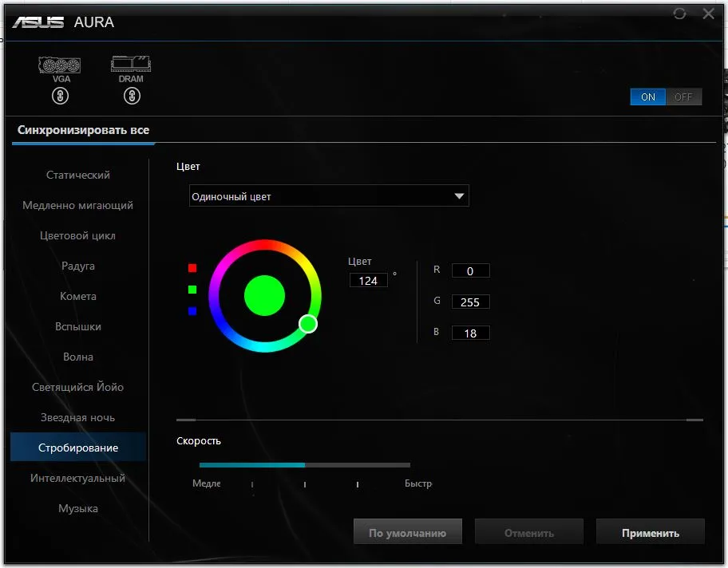The height and width of the screenshot is (568, 728).
Task: Open the Одиночный цвет dropdown
Action: click(x=329, y=196)
